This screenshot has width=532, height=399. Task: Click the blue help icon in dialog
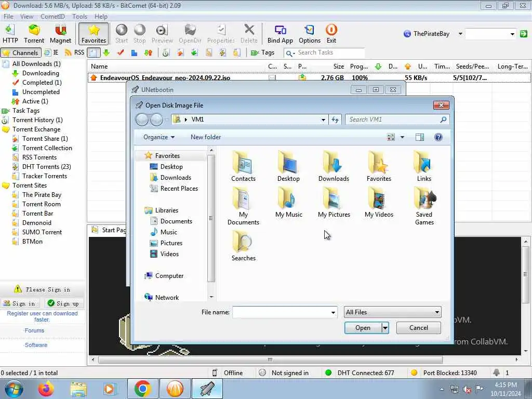point(438,137)
